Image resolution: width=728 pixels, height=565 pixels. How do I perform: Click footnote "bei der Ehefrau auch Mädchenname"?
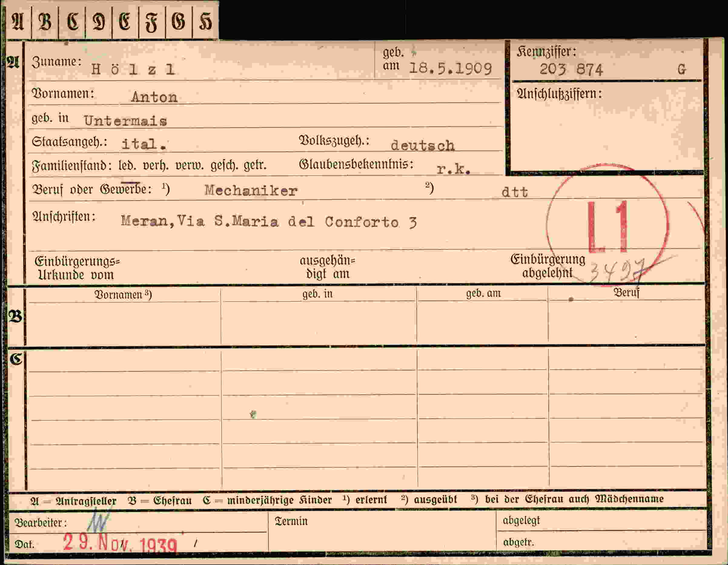(x=574, y=499)
